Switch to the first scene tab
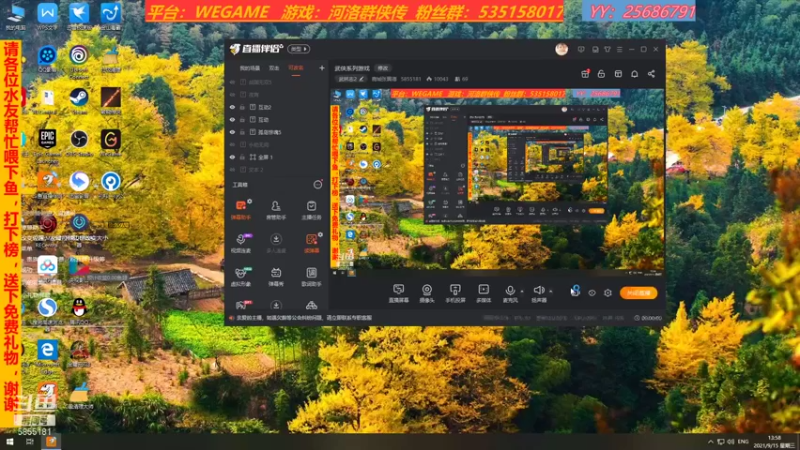This screenshot has height=450, width=800. coord(249,68)
